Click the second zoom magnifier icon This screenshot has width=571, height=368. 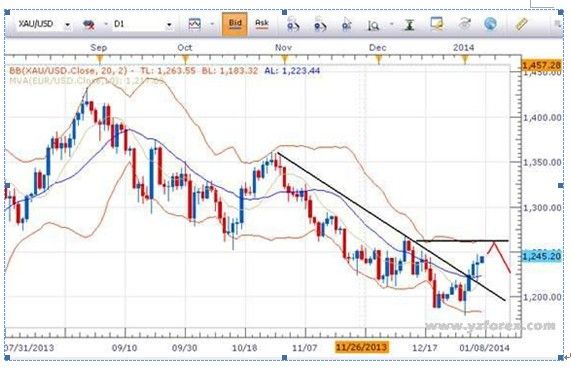(320, 25)
